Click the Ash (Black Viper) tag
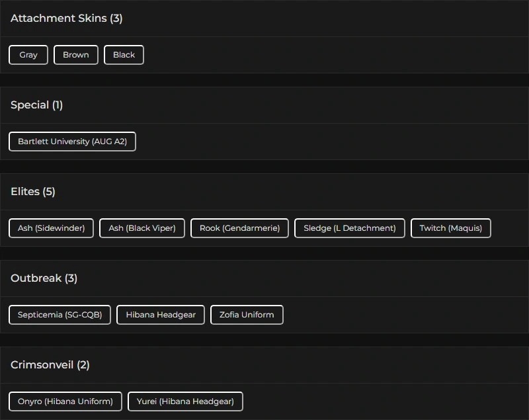This screenshot has width=529, height=420. (142, 228)
